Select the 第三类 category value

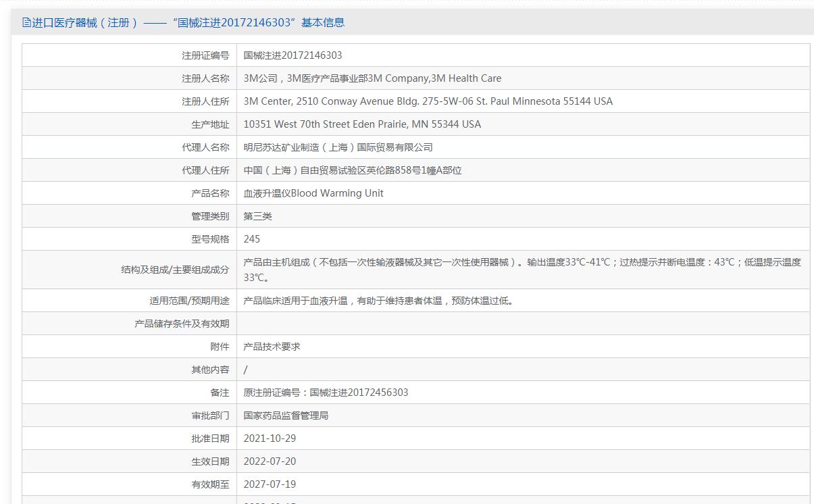coord(258,216)
